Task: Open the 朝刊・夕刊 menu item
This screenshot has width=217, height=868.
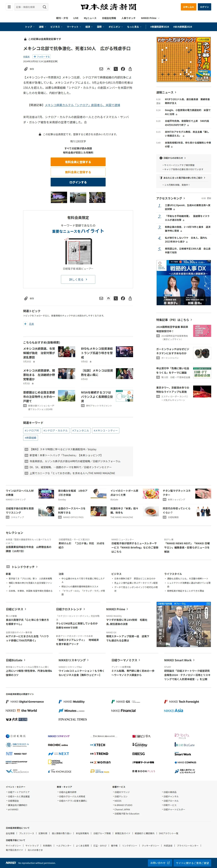Action: pyautogui.click(x=62, y=18)
